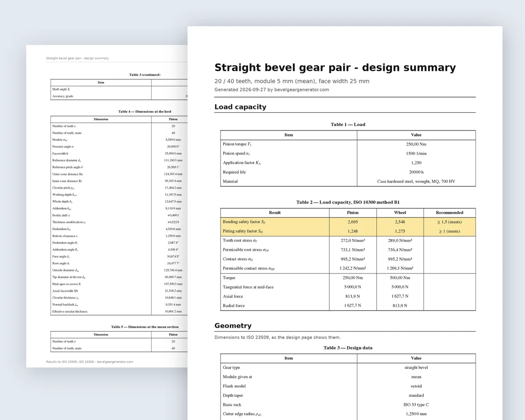Click the 'Reference diameter de' row on back page
Screen dimensions: 525x420
[x=119, y=161]
